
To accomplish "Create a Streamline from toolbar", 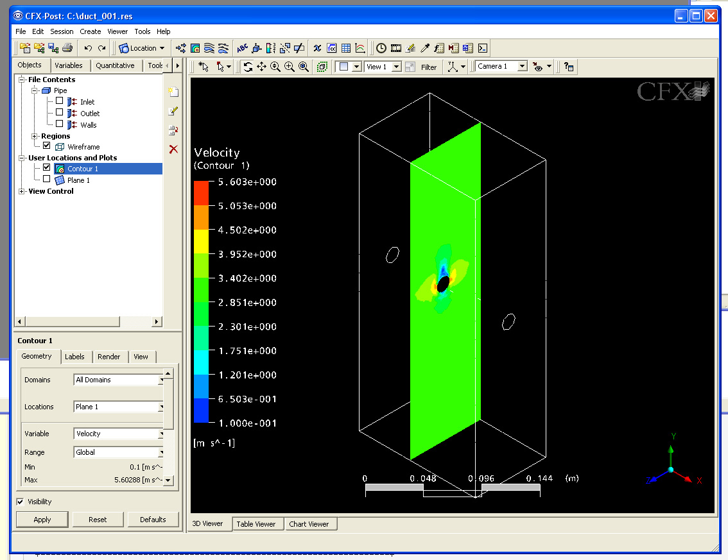I will coord(209,47).
